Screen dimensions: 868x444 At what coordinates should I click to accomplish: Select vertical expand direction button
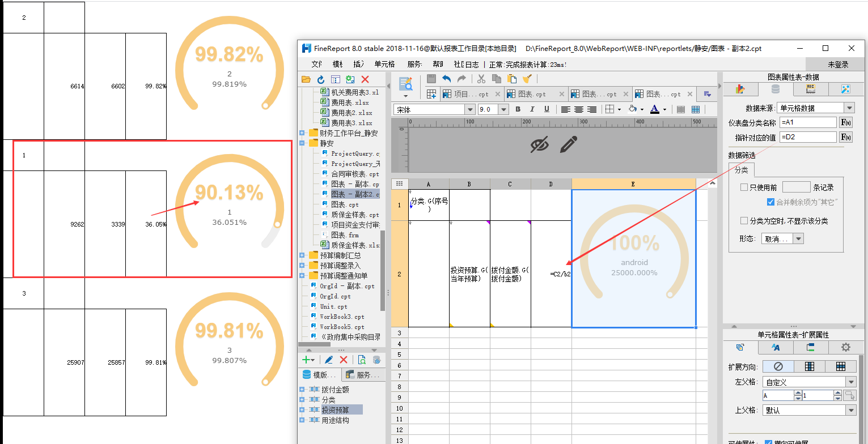[x=809, y=366]
